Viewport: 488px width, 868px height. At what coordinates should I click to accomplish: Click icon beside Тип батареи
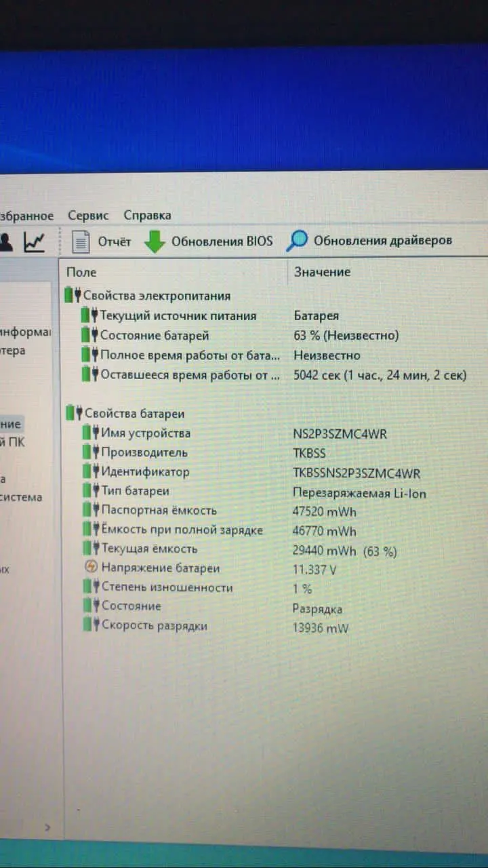(90, 491)
